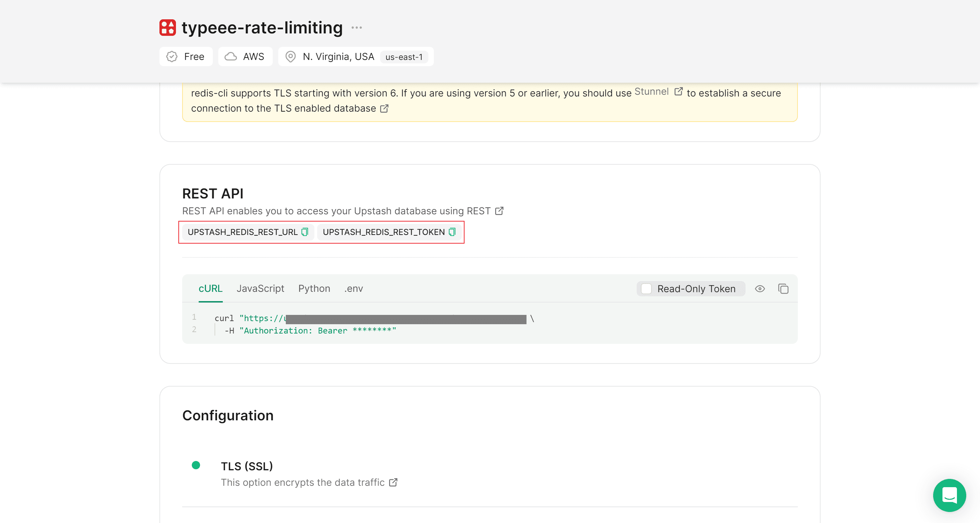This screenshot has width=980, height=523.
Task: Click the UPSTASH_REDIS_REST_URL chip label
Action: (x=242, y=232)
